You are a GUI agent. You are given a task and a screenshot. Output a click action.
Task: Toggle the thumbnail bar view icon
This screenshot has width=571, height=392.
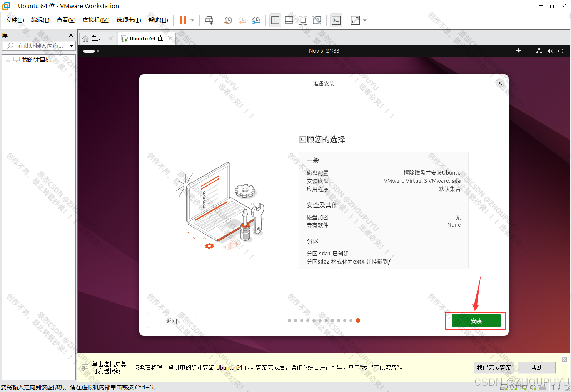(x=289, y=20)
